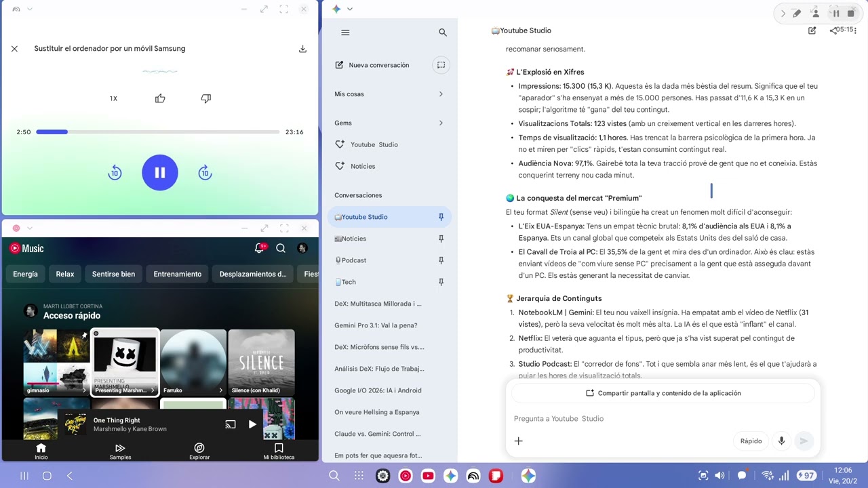868x488 pixels.
Task: Cast One Thing Right to a device
Action: pyautogui.click(x=231, y=424)
